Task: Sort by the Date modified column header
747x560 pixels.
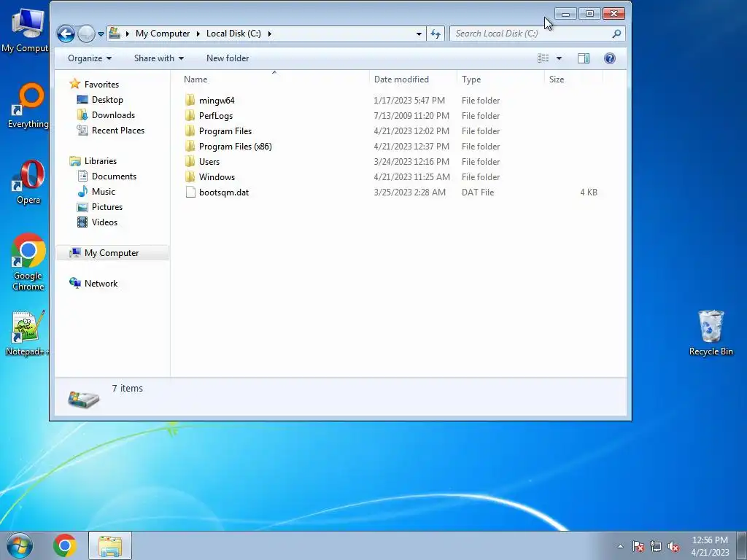Action: click(x=413, y=79)
